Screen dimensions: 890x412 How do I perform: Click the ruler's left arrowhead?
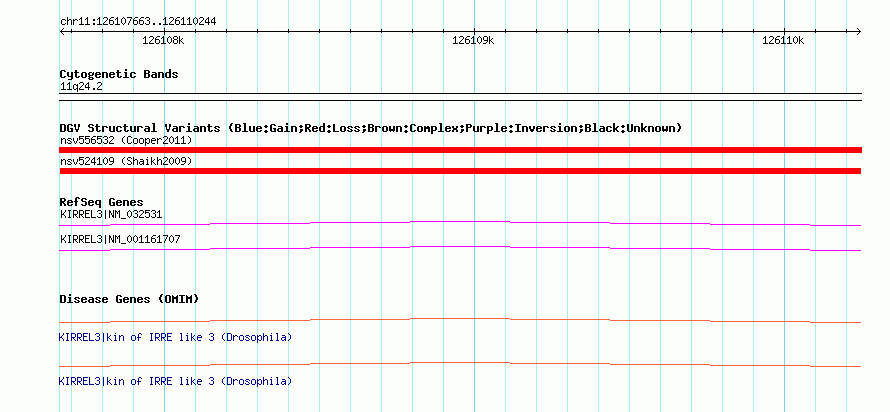[62, 31]
